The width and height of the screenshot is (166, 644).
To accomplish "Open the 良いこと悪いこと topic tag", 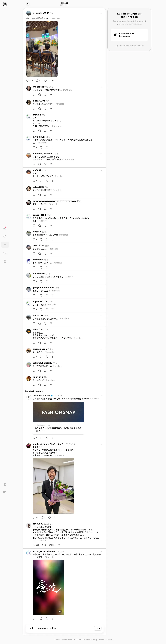I will [57, 444].
